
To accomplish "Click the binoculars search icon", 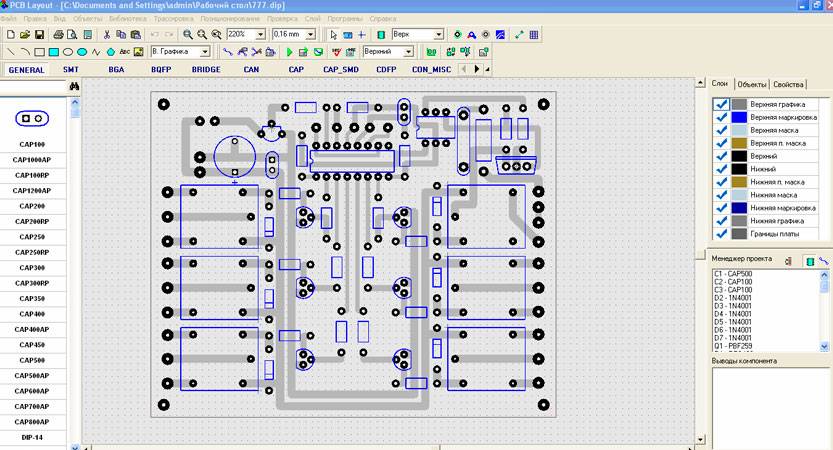I will [74, 87].
